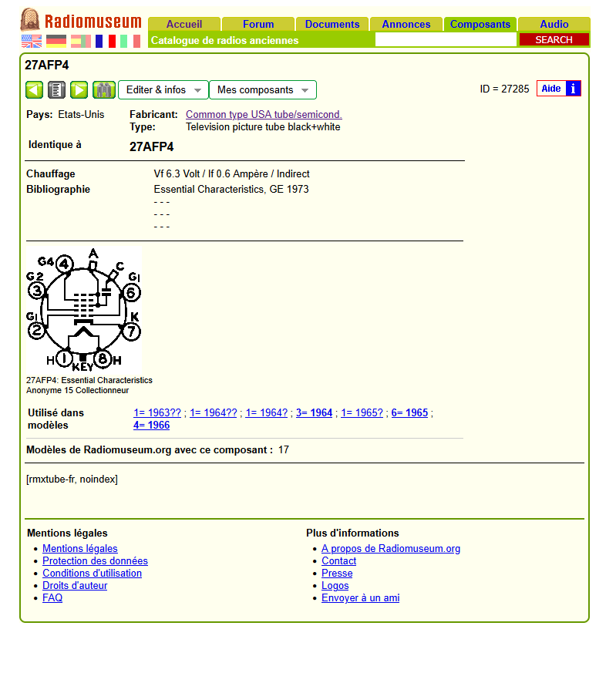Select the Audio tab

[554, 24]
